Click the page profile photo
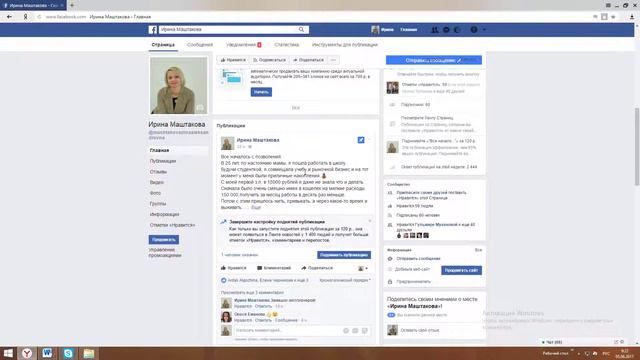This screenshot has width=640, height=360. [178, 85]
